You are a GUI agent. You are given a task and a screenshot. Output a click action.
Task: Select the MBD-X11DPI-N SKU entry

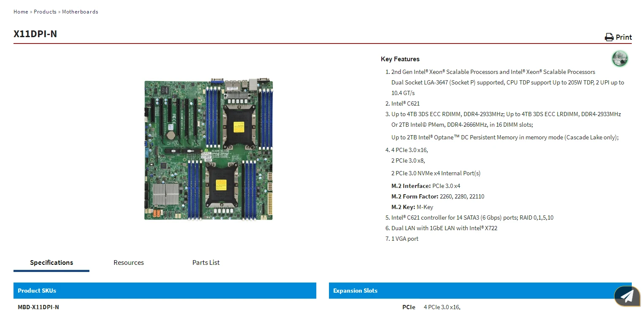[38, 307]
